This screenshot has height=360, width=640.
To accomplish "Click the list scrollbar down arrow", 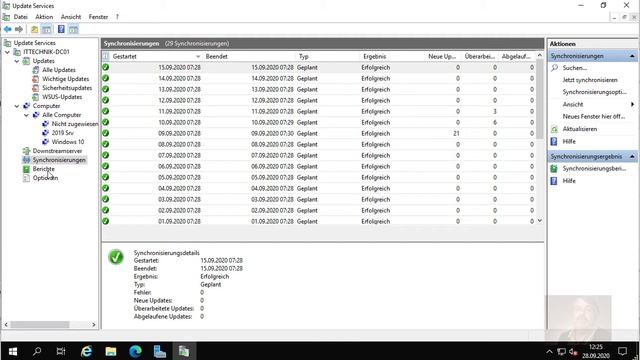I will tap(540, 221).
